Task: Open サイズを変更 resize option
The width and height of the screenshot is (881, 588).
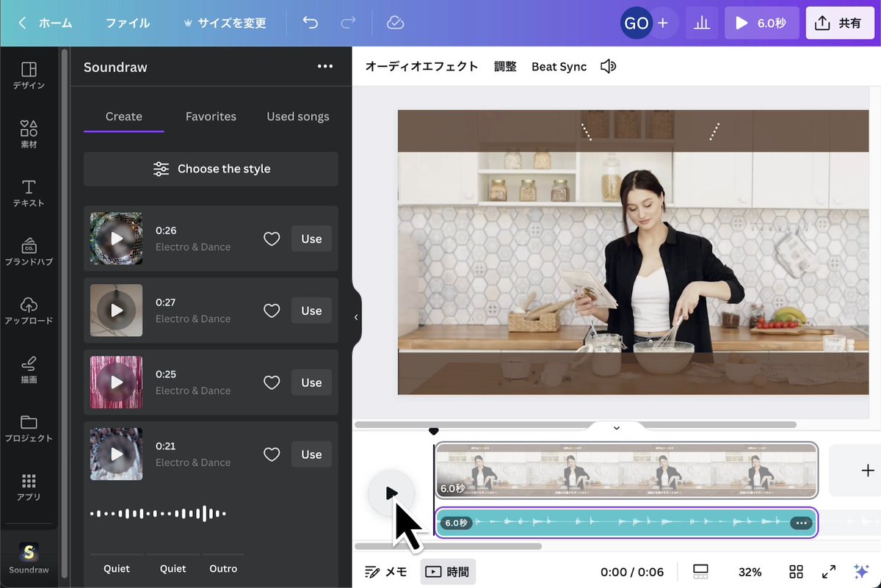Action: pos(225,23)
